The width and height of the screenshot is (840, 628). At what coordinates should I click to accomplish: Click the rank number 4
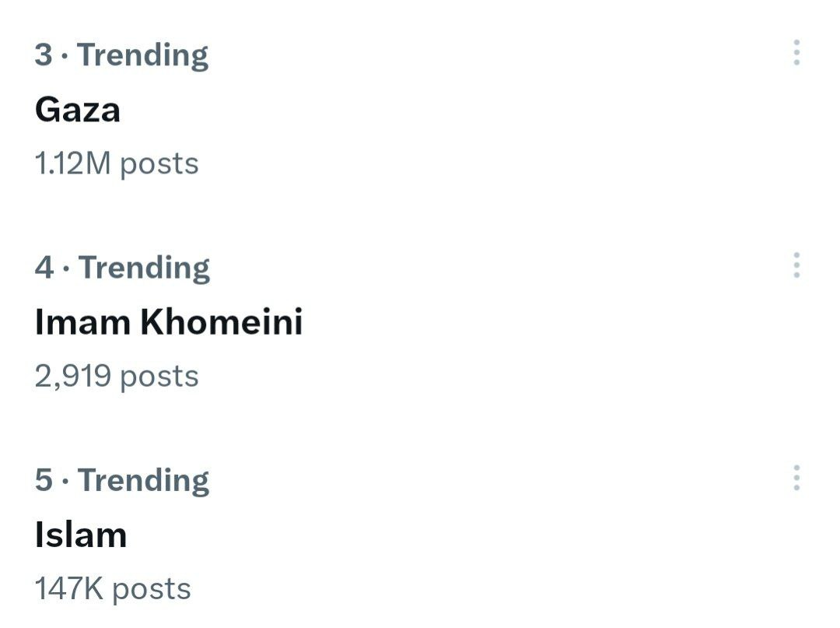pos(44,267)
